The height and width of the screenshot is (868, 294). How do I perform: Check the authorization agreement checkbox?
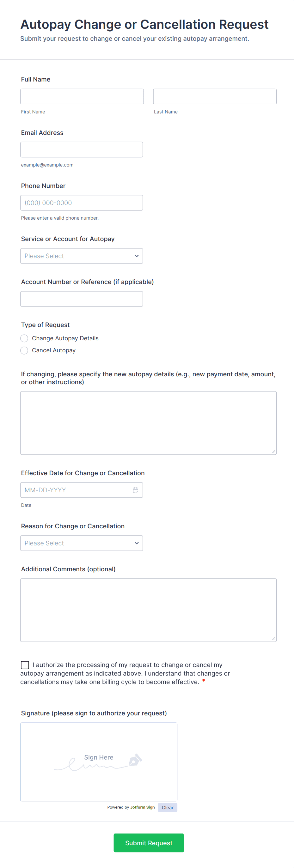tap(25, 665)
